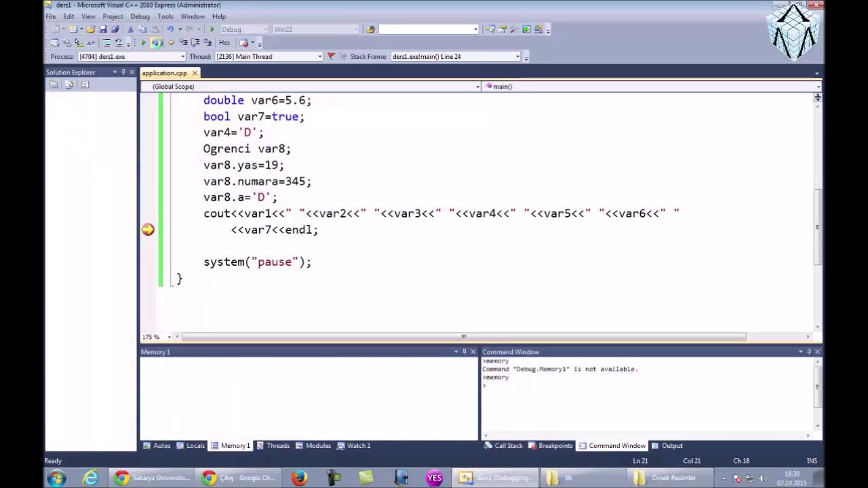Select the Sakarya Üniversite Chrome taskbar button
This screenshot has height=488, width=868.
tap(153, 477)
